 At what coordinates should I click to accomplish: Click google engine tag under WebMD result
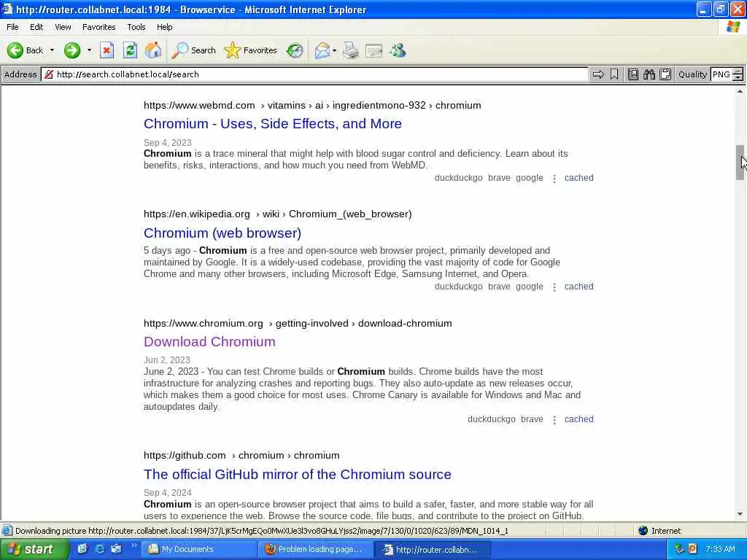(530, 178)
